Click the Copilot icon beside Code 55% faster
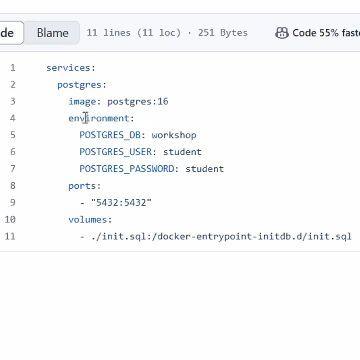 point(282,33)
